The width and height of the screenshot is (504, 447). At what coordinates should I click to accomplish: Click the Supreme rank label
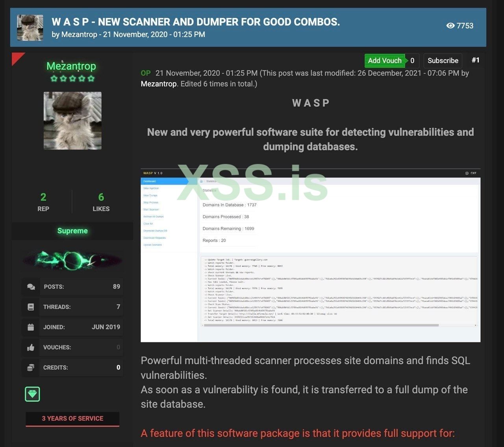point(72,231)
